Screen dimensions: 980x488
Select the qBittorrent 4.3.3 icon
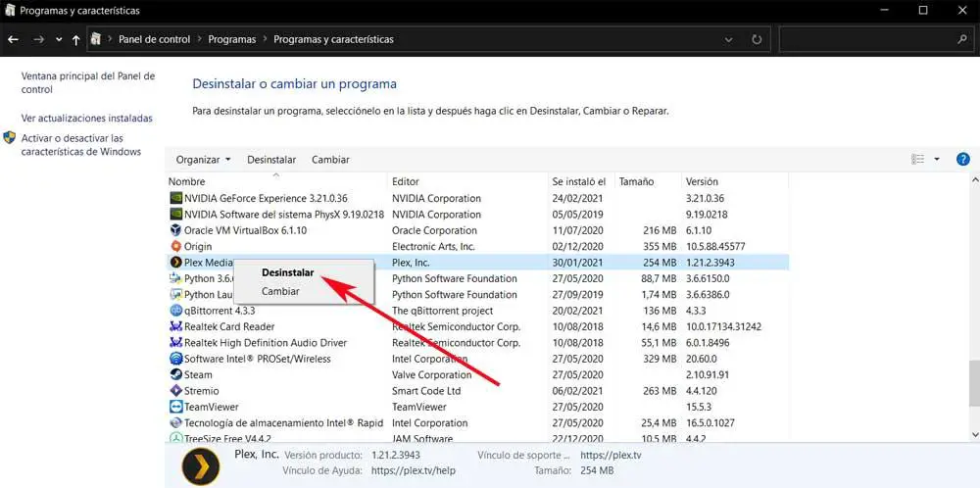tap(175, 311)
